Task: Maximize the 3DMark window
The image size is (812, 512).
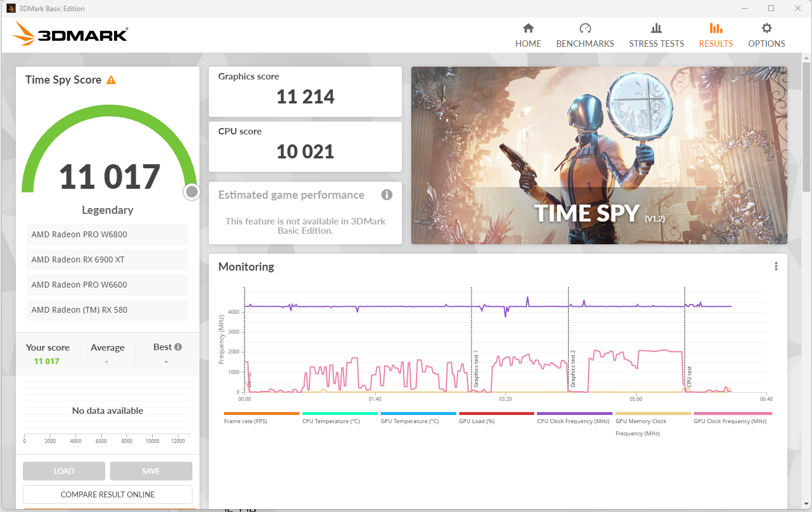Action: (x=771, y=8)
